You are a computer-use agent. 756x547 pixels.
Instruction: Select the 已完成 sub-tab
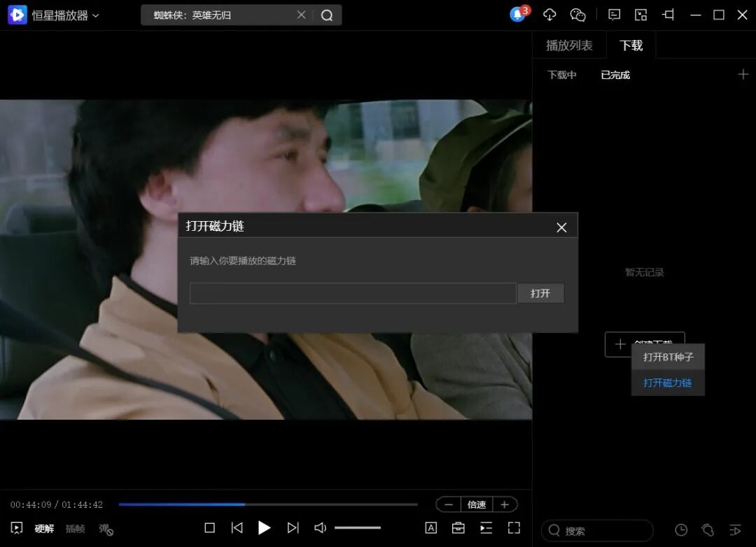point(615,75)
